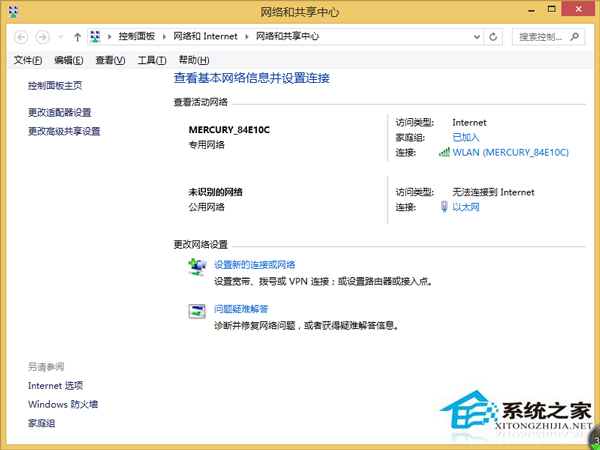The image size is (600, 450).
Task: Click the Forward navigation arrow
Action: click(42, 37)
